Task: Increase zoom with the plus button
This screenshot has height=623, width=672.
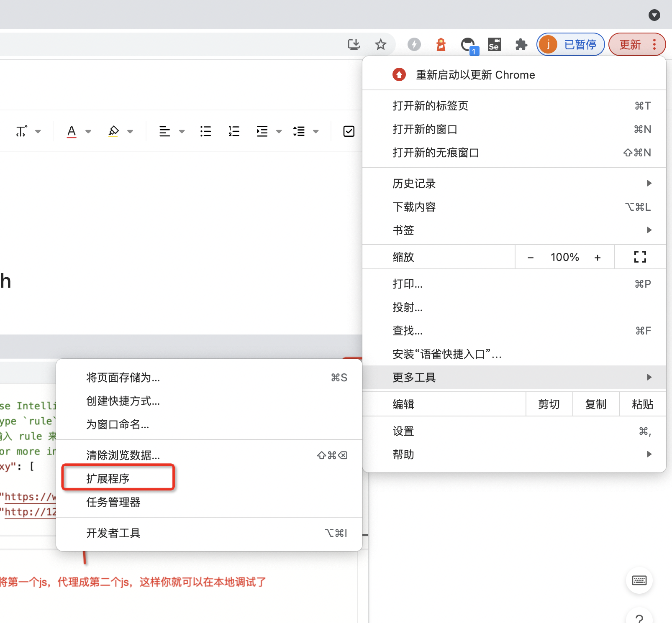Action: [598, 257]
